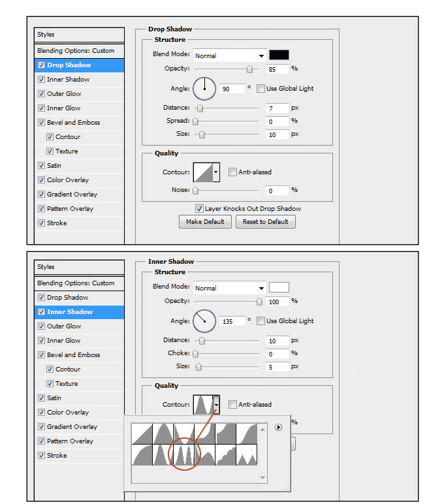
Task: Enable Use Global Light for Drop Shadow
Action: (x=261, y=89)
